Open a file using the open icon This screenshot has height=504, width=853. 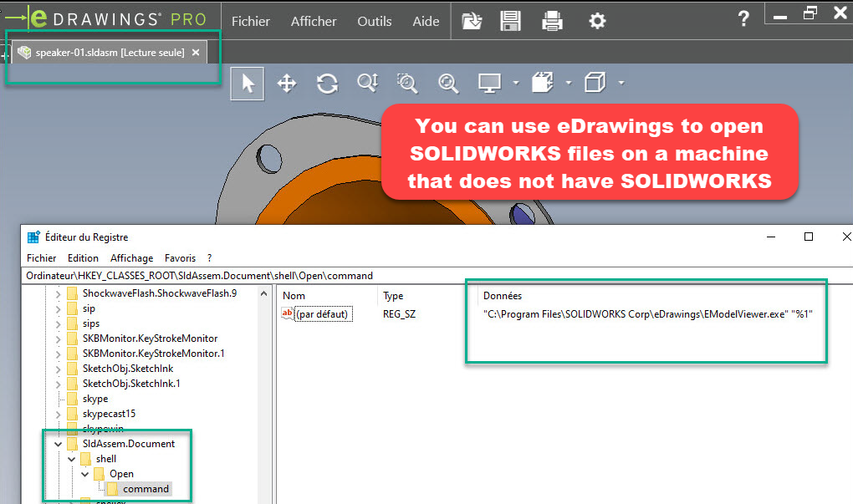[472, 21]
